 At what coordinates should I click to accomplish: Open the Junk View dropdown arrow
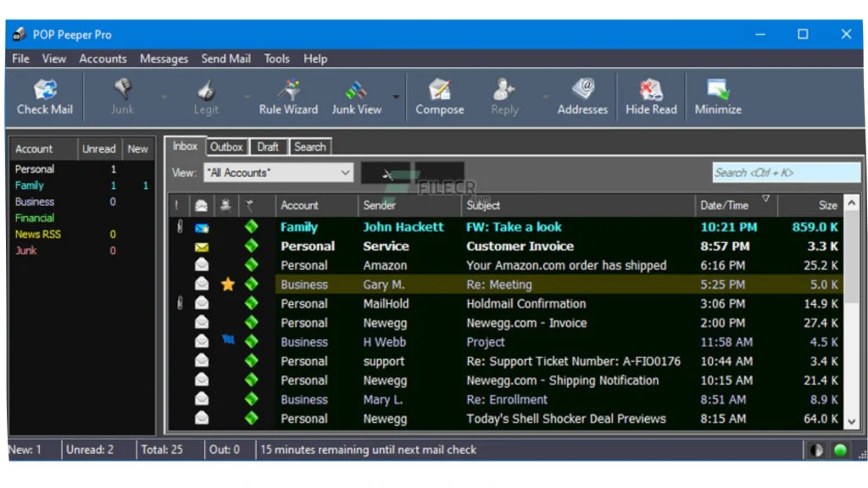395,96
